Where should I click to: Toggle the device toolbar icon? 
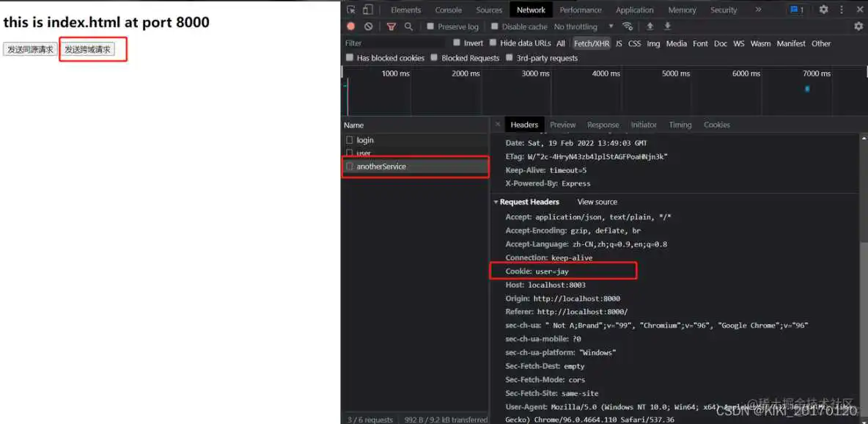[x=367, y=10]
